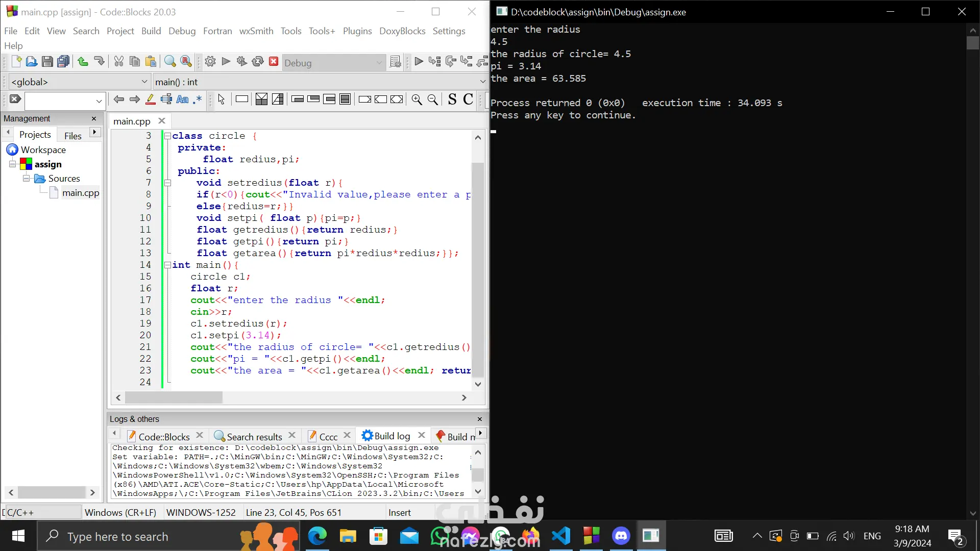Click the Build and run icon
The width and height of the screenshot is (980, 551).
coord(242,62)
